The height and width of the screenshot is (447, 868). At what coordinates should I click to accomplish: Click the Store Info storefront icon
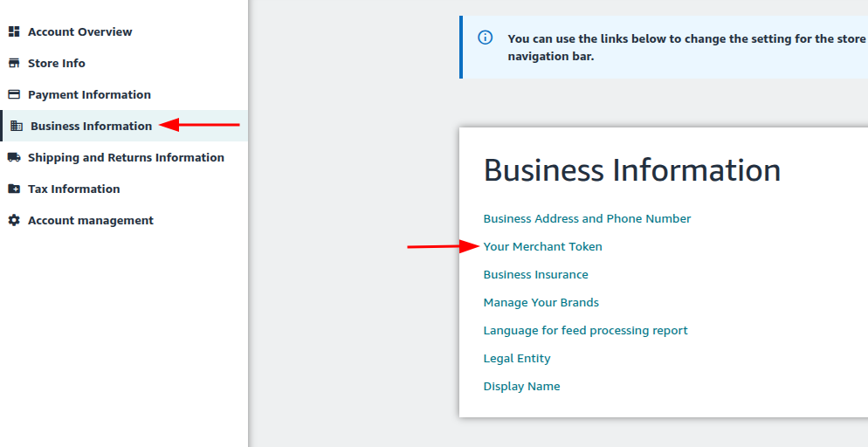(x=14, y=63)
